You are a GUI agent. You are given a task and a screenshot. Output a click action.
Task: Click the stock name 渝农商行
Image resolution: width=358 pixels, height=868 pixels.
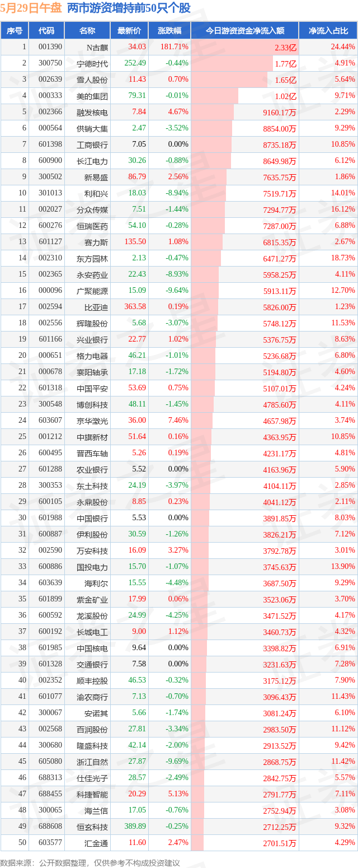(x=92, y=697)
